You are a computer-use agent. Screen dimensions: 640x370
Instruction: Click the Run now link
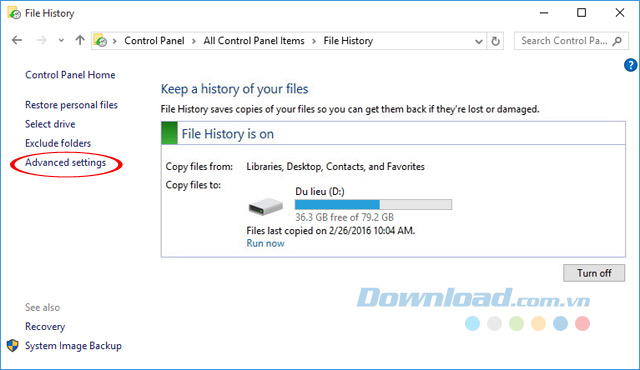click(x=265, y=244)
